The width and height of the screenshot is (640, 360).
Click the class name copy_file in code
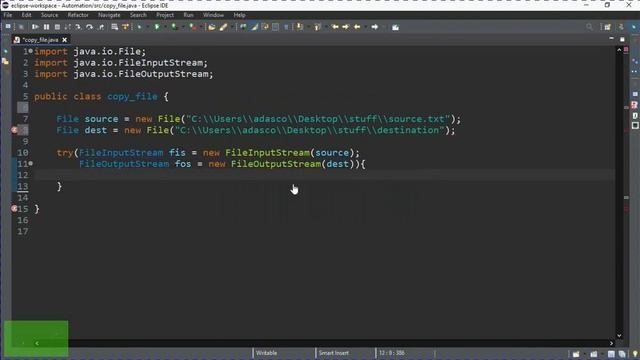(x=132, y=96)
